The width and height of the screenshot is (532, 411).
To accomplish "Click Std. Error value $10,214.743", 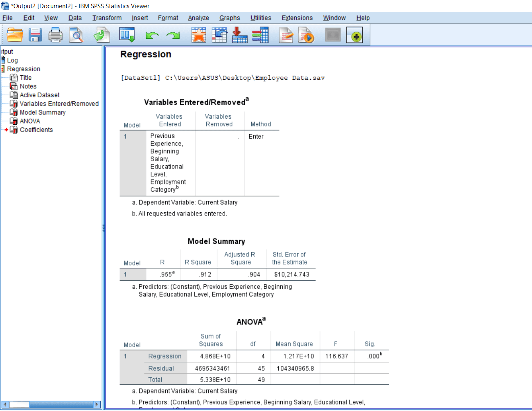I will (x=292, y=274).
